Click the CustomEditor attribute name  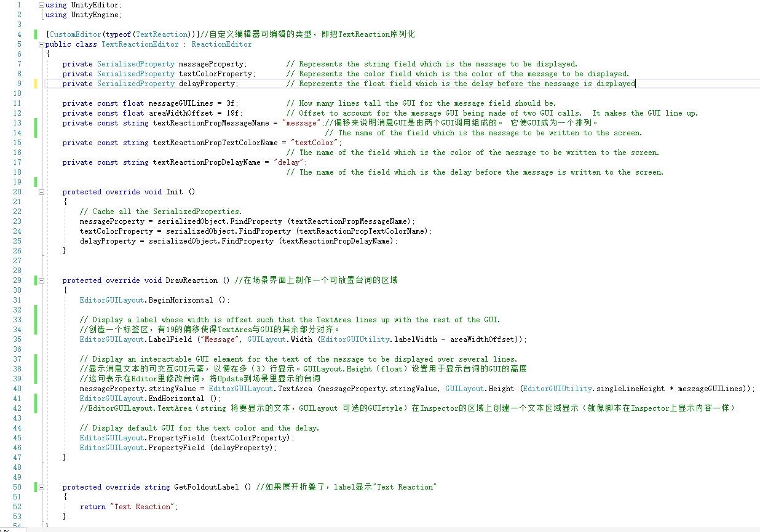click(76, 34)
